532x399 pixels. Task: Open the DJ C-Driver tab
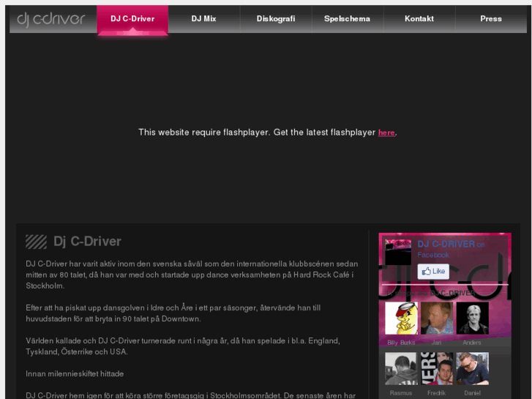coord(132,19)
